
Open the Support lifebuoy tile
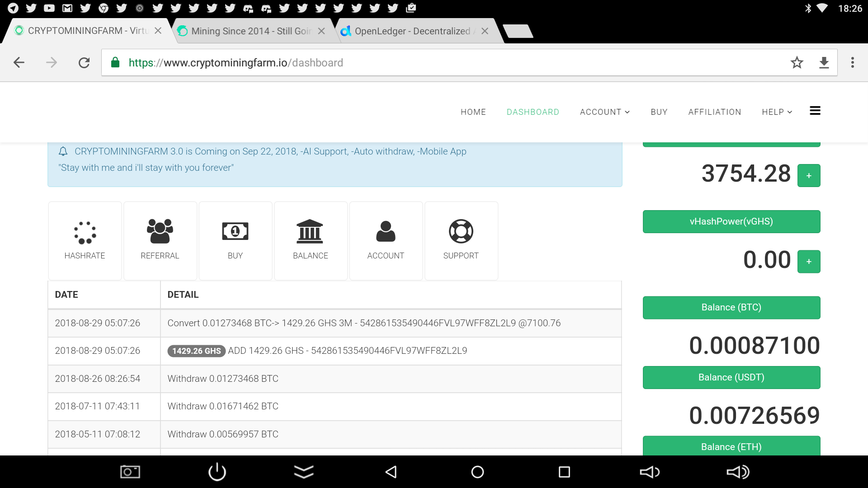click(461, 240)
